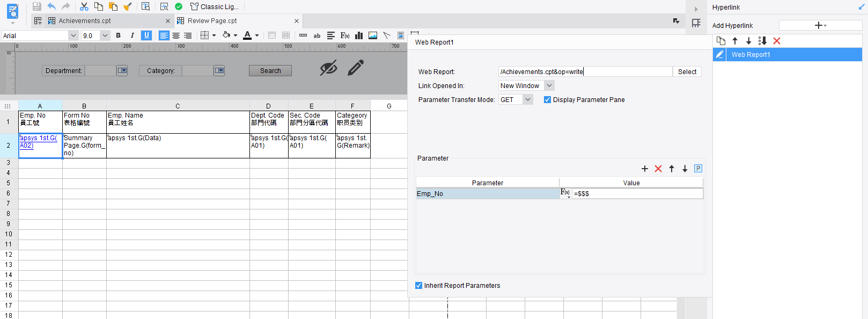Image resolution: width=868 pixels, height=319 pixels.
Task: Select the Emp. Name header cell
Action: (x=178, y=122)
